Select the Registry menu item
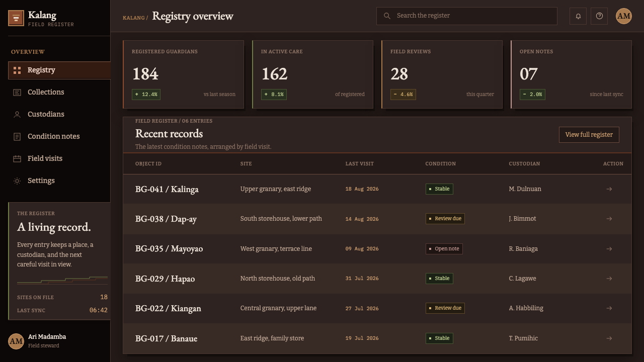 click(59, 70)
